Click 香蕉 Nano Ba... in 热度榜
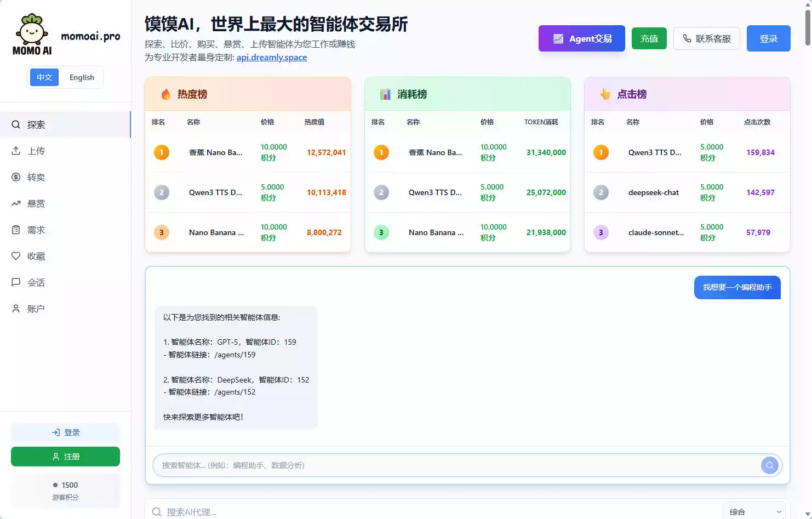 click(x=216, y=152)
